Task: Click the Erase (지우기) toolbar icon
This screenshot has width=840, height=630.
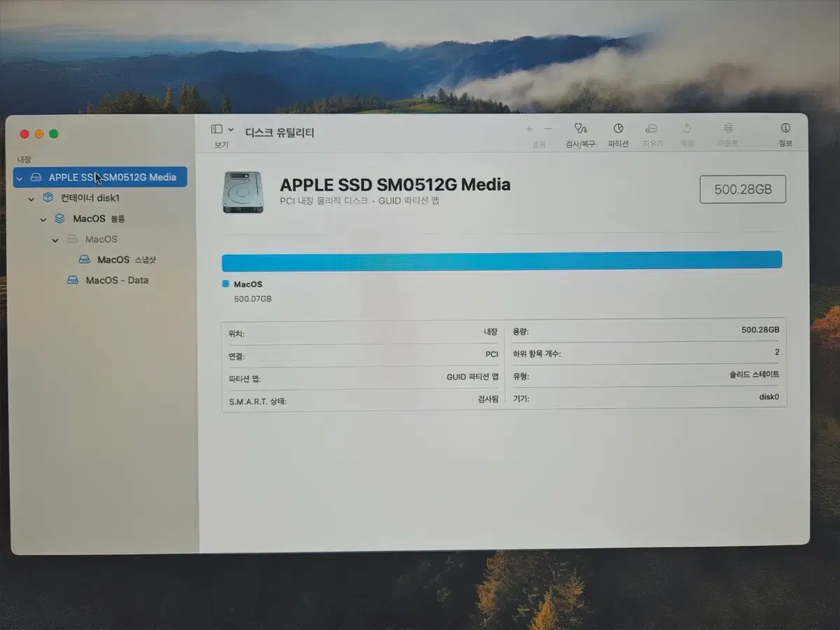Action: point(652,129)
